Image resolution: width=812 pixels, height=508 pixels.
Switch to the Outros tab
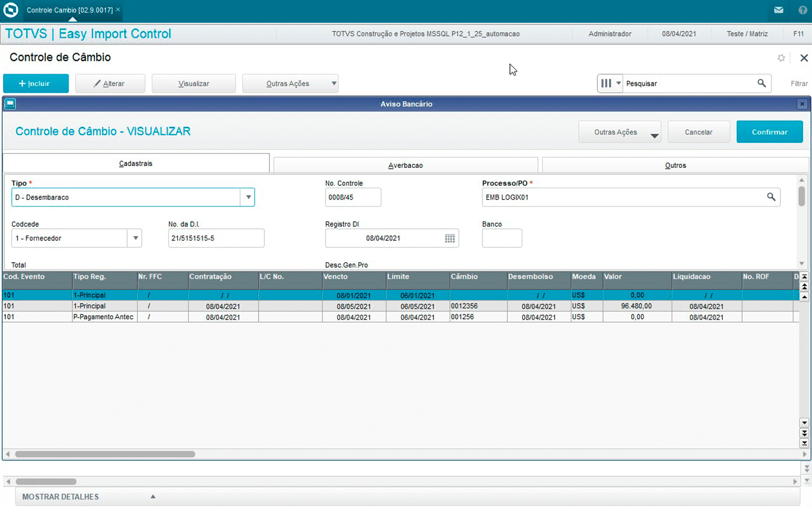pyautogui.click(x=675, y=166)
